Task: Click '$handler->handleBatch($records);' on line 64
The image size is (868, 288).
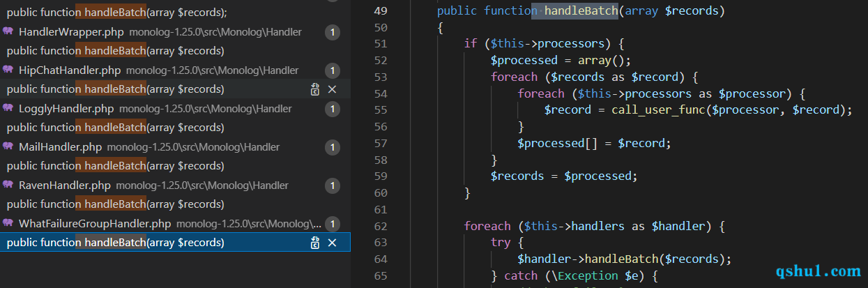Action: [625, 259]
